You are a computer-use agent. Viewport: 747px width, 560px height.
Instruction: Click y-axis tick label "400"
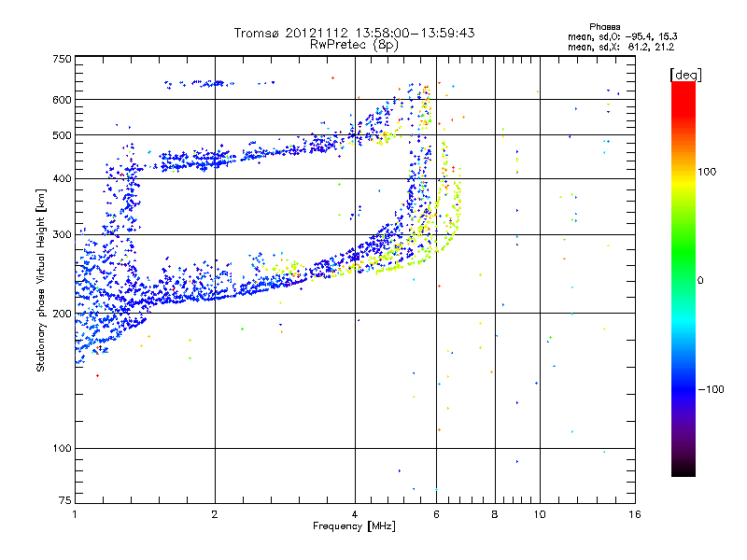[x=62, y=179]
